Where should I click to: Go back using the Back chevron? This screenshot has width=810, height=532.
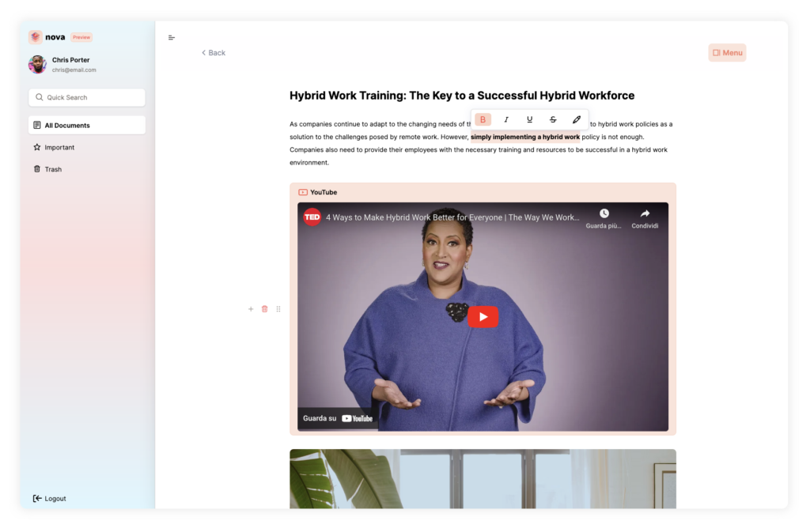(214, 53)
